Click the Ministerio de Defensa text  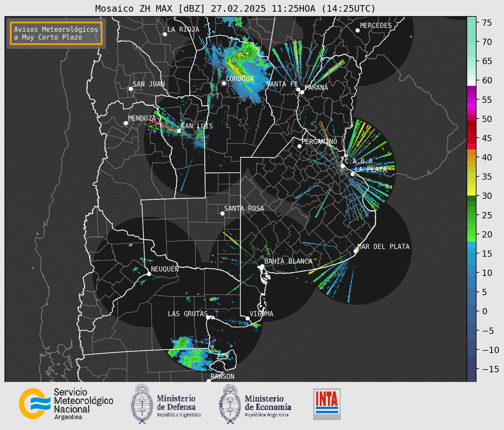click(179, 406)
